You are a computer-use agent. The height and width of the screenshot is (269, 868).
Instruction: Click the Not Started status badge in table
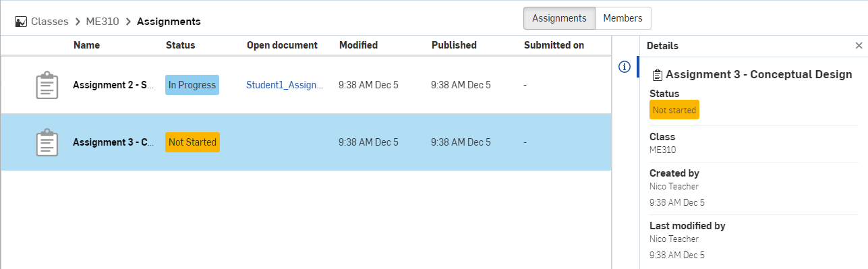[192, 142]
